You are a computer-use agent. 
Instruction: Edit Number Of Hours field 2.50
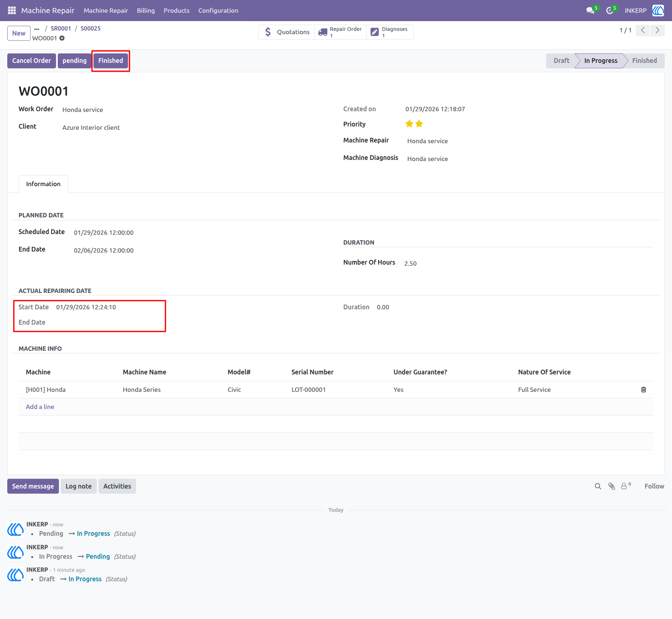(411, 264)
